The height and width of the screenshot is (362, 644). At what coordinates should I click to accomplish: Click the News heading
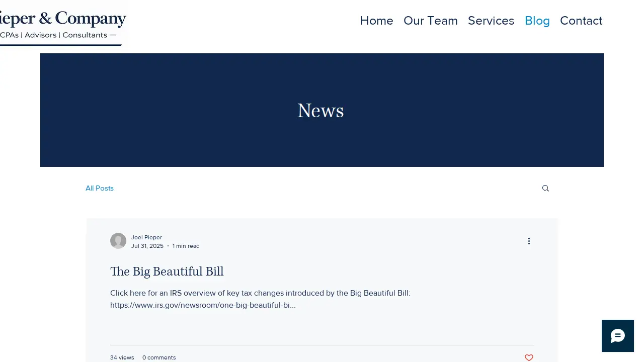pyautogui.click(x=320, y=111)
